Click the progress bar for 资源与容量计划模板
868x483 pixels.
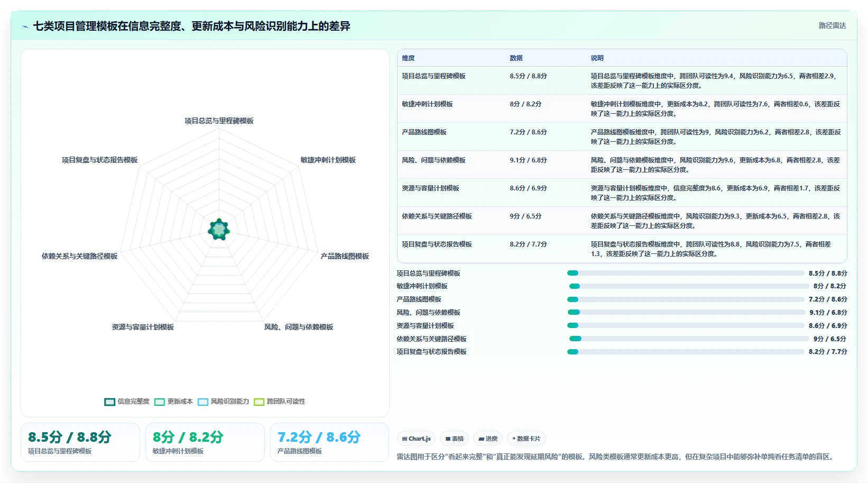click(686, 326)
